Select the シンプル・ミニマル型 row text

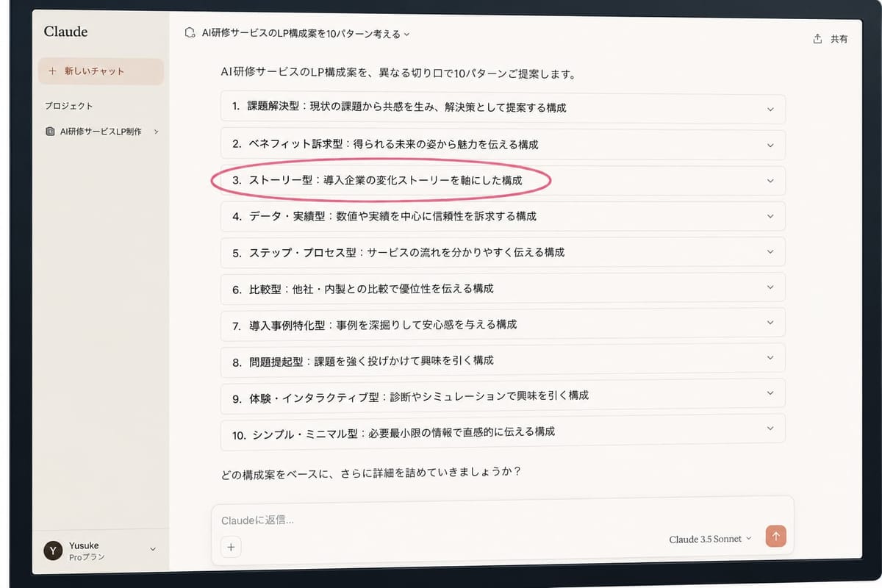click(x=392, y=432)
